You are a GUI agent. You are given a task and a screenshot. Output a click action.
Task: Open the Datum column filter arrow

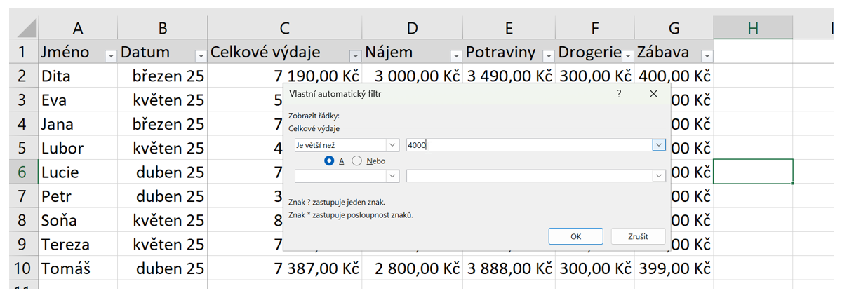pos(200,56)
